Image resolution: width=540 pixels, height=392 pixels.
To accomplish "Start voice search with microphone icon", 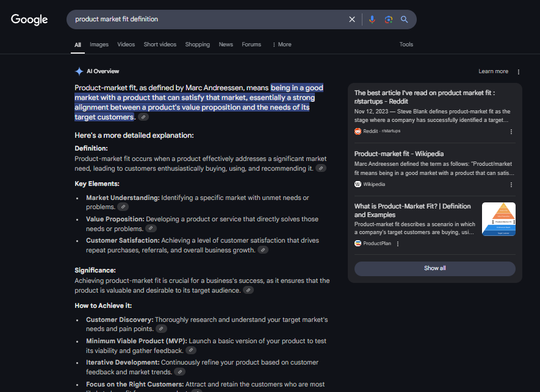I will pos(372,20).
